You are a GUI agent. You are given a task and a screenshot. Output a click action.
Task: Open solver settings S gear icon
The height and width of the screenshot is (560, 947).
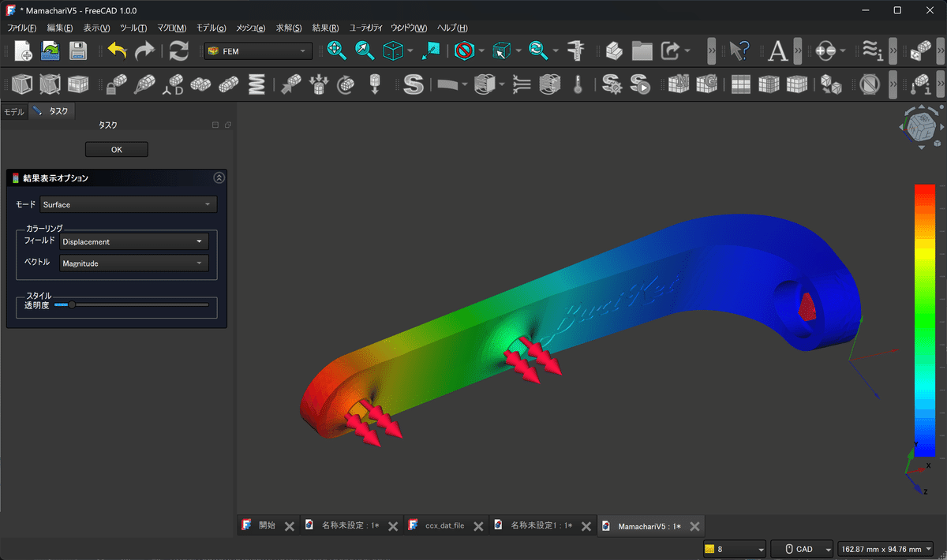pyautogui.click(x=612, y=84)
